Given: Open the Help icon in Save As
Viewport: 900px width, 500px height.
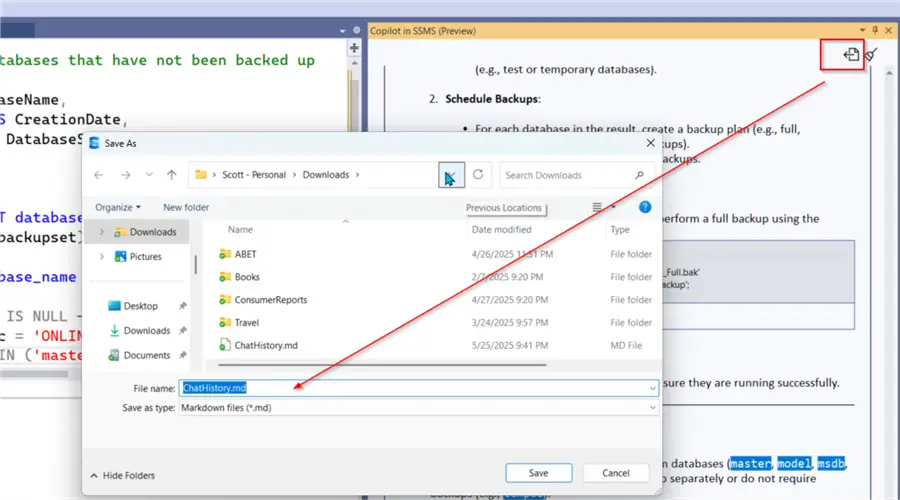Looking at the screenshot, I should (x=645, y=207).
